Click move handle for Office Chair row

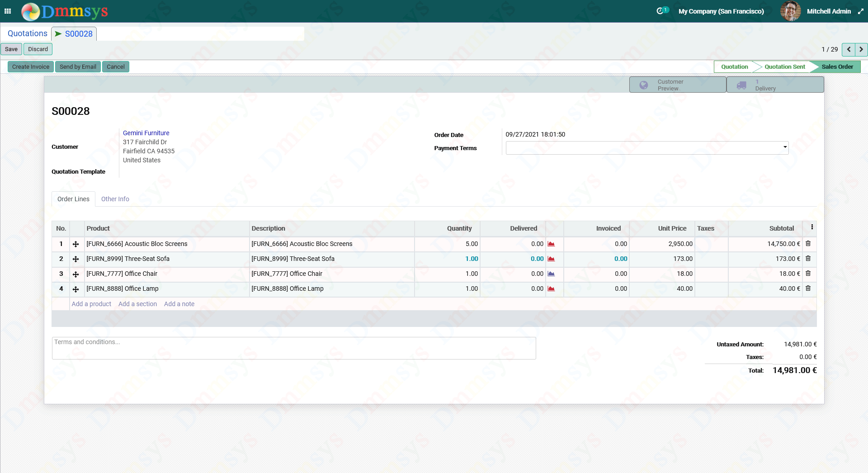[x=76, y=274]
